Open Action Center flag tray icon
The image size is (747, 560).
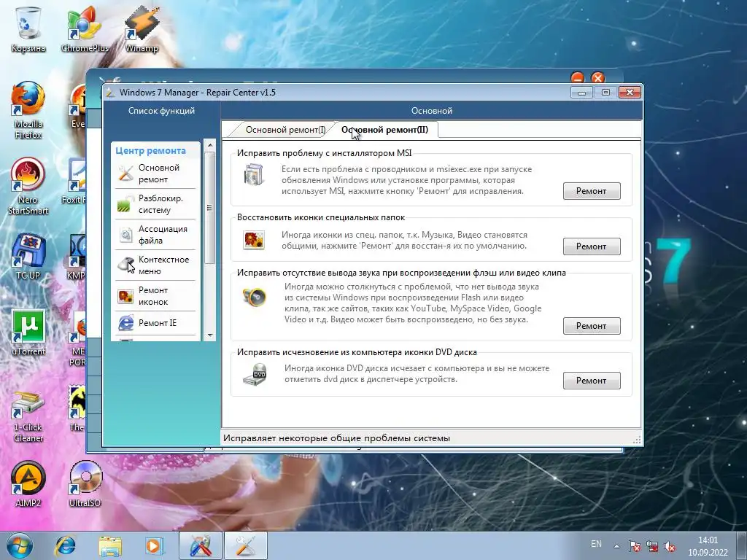click(634, 546)
